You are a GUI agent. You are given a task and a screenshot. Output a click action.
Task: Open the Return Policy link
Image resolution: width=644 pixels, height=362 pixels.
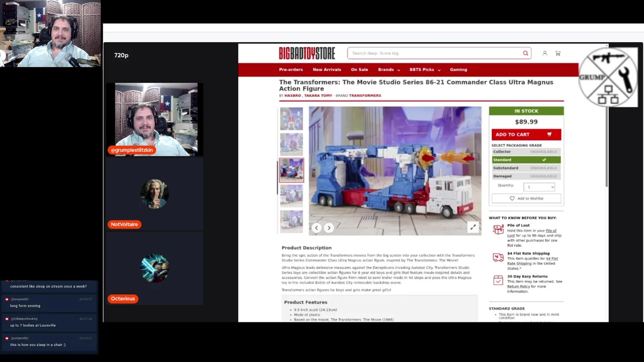518,287
